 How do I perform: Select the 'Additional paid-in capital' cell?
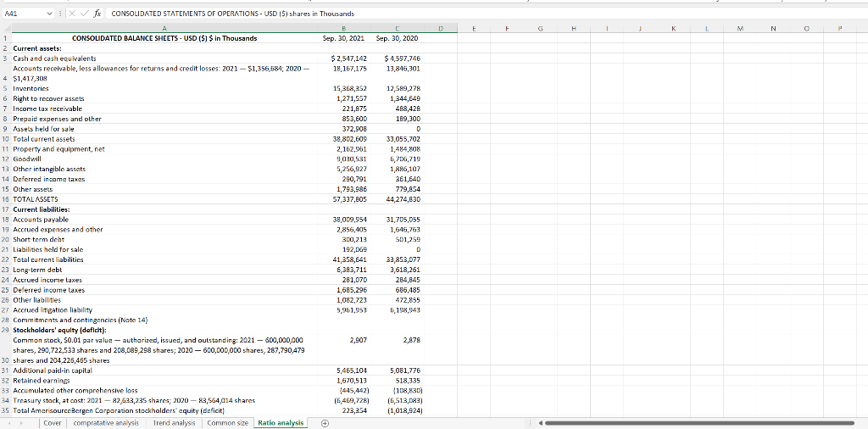(164, 370)
